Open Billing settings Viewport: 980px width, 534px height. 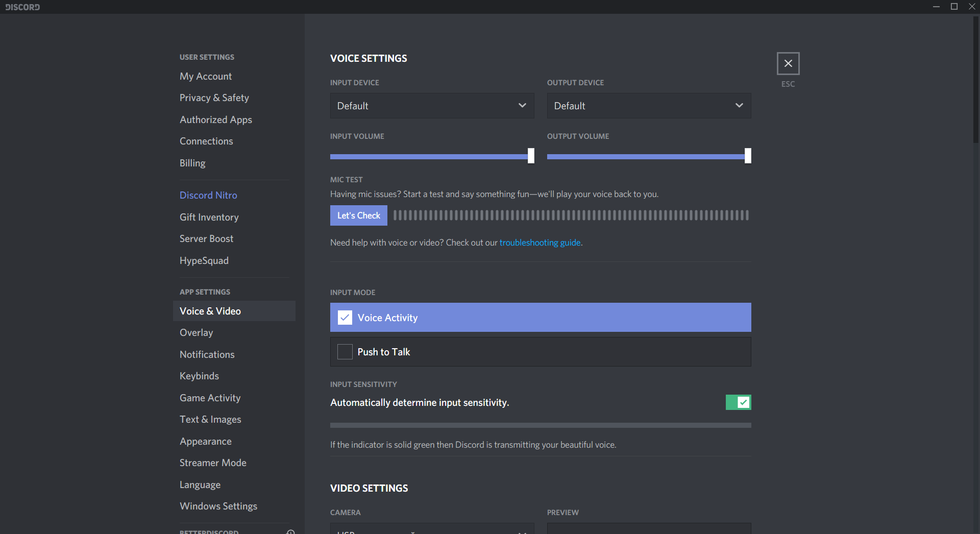point(192,163)
